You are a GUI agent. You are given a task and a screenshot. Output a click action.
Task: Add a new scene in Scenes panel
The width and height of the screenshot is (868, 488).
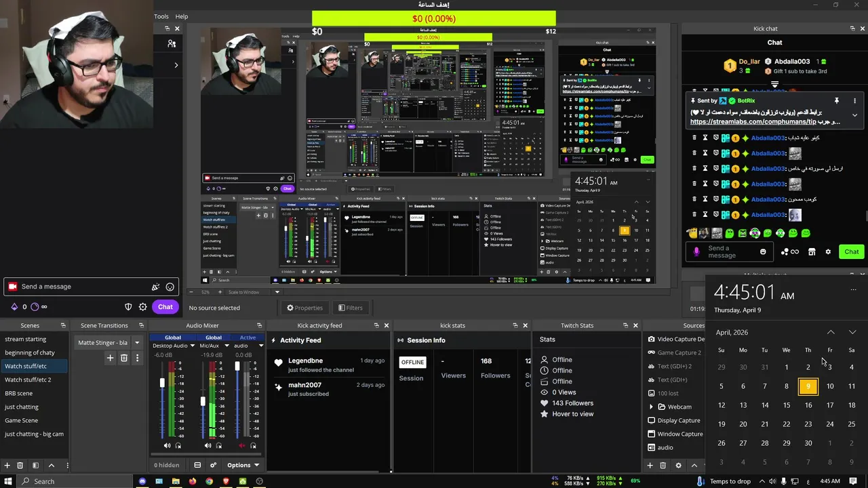coord(7,465)
